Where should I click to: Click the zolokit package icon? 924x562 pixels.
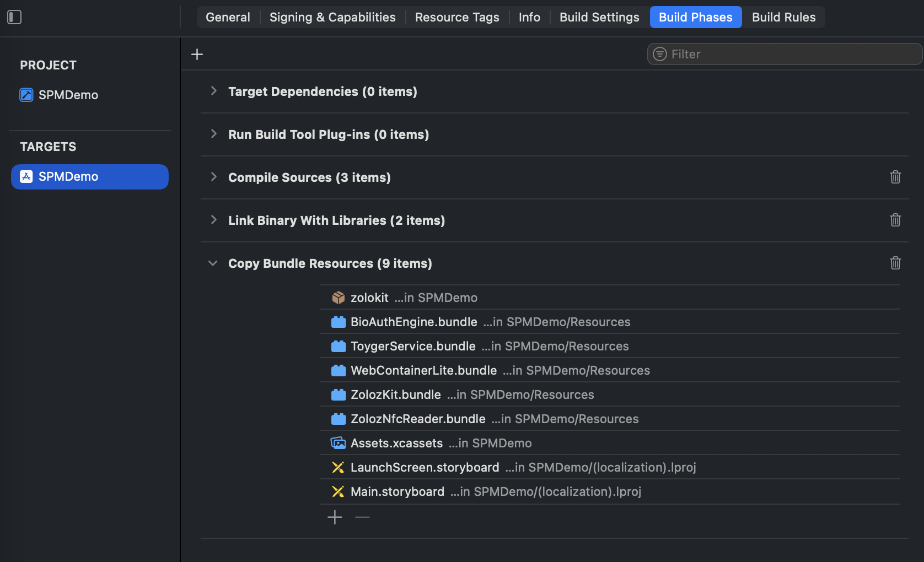point(338,298)
